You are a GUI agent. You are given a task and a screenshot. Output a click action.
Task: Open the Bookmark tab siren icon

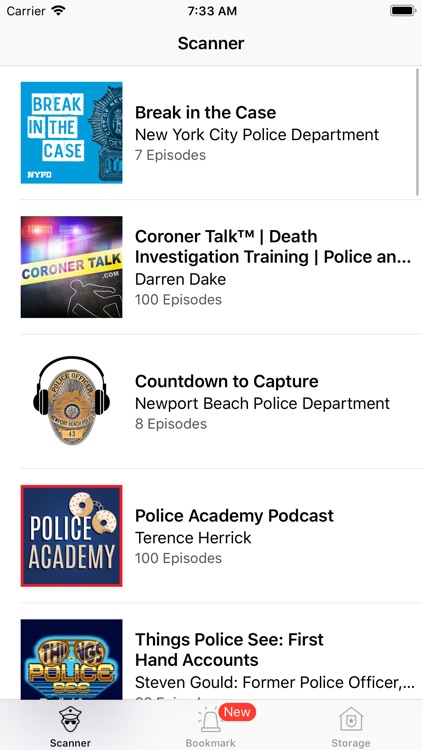(x=211, y=720)
